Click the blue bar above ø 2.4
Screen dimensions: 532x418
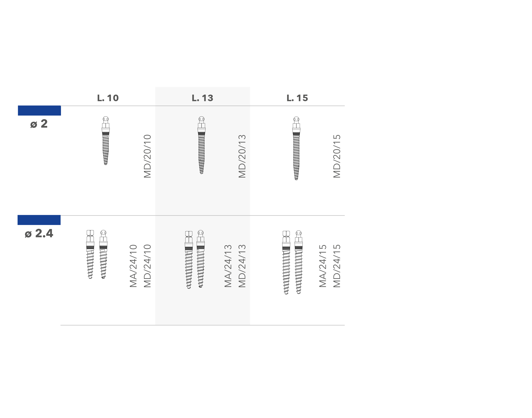click(x=39, y=220)
